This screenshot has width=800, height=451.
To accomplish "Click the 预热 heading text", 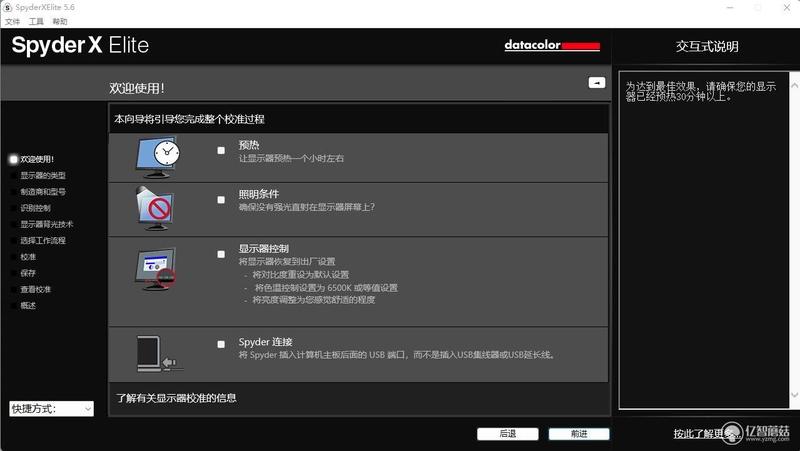I will tap(249, 145).
